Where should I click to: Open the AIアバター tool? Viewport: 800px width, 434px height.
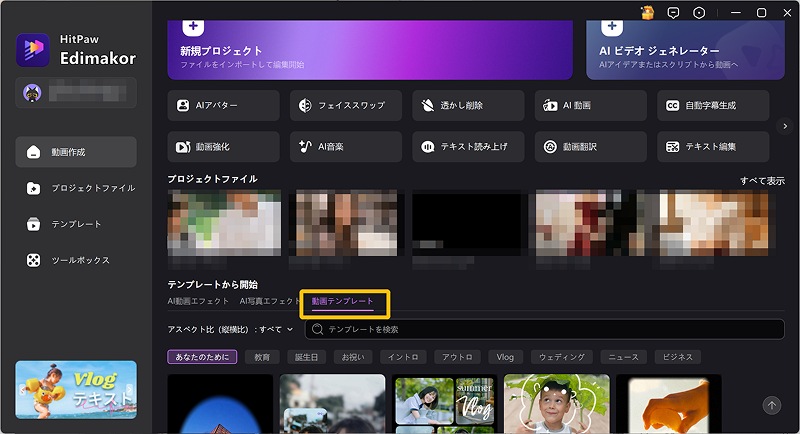click(x=223, y=106)
